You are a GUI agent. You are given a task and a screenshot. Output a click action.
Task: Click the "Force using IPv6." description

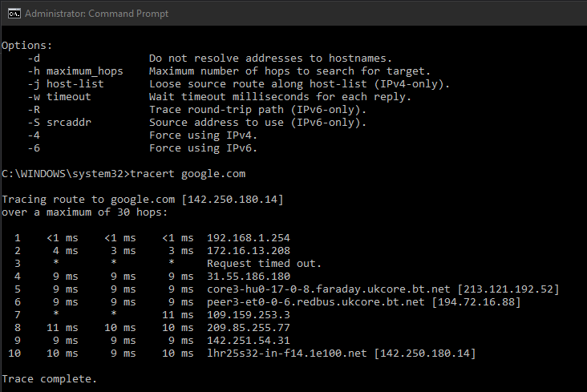coord(202,148)
